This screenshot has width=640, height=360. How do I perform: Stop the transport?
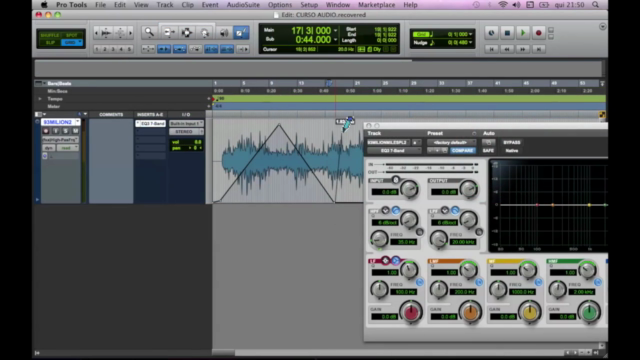(507, 33)
